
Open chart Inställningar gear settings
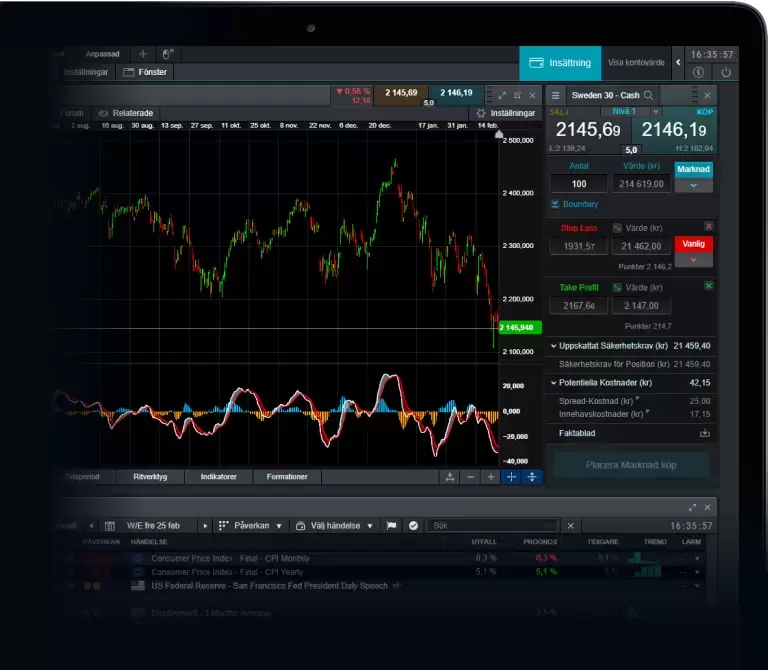pyautogui.click(x=506, y=113)
